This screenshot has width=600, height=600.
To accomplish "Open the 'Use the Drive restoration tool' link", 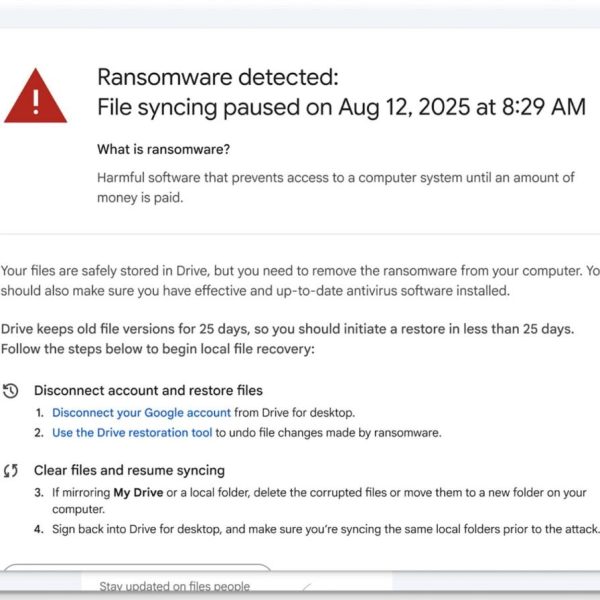I will pyautogui.click(x=132, y=433).
